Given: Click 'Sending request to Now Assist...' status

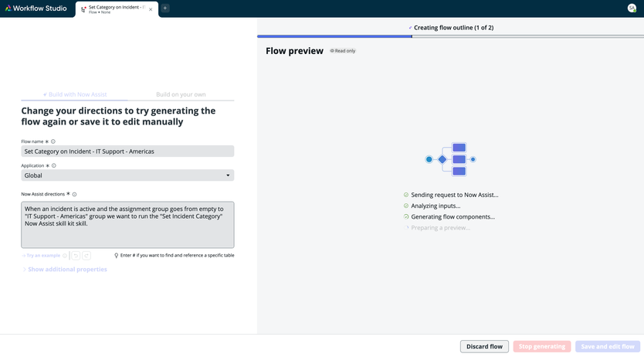Looking at the screenshot, I should (454, 195).
